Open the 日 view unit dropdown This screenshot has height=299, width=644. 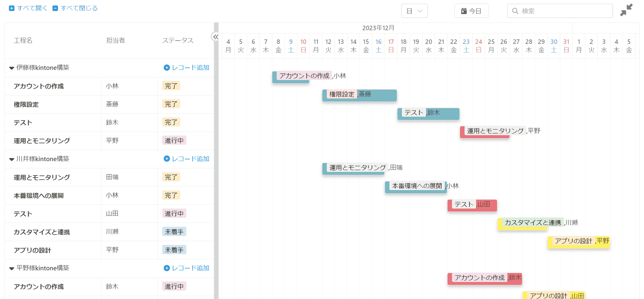click(x=414, y=11)
